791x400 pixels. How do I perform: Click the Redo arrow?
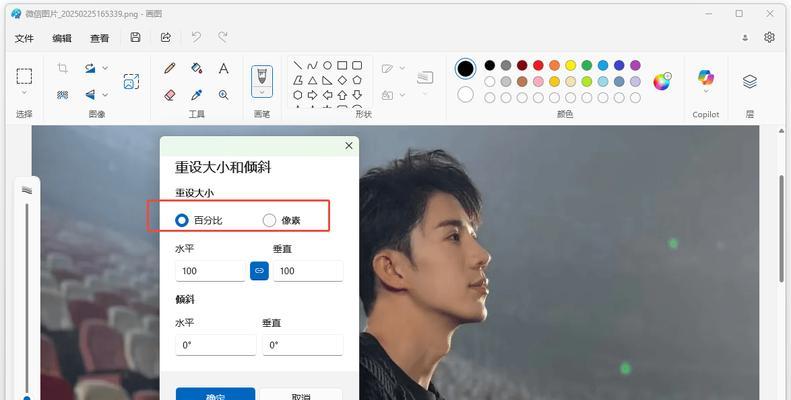[222, 37]
